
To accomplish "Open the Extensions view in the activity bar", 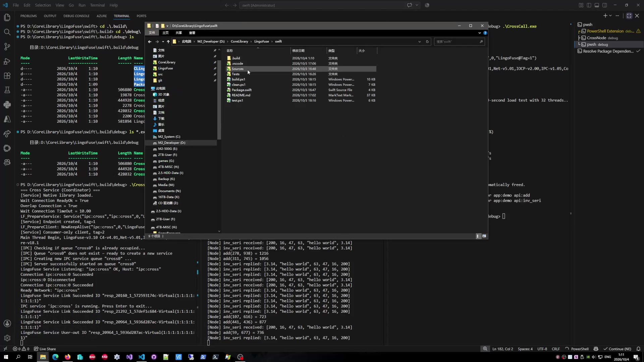I will pyautogui.click(x=7, y=76).
